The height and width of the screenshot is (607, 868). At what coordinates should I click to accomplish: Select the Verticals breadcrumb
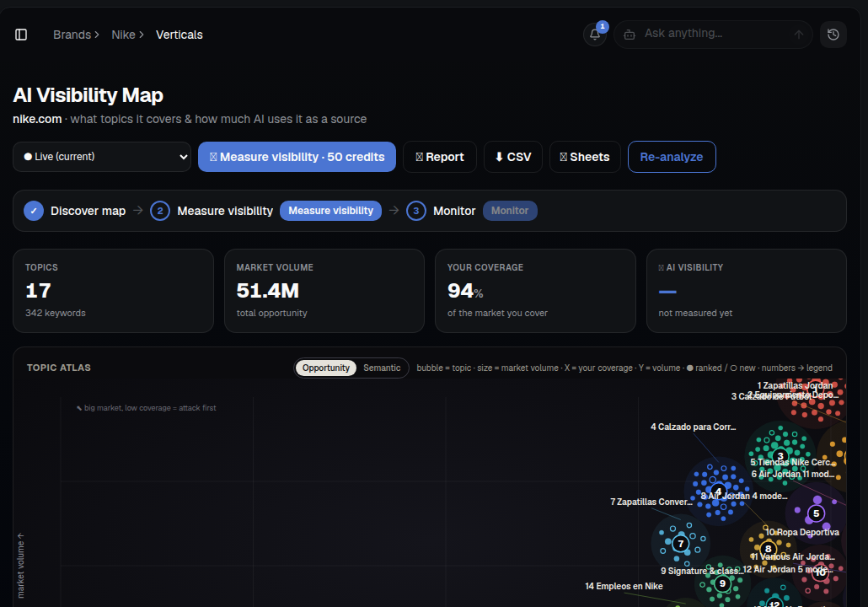coord(179,35)
